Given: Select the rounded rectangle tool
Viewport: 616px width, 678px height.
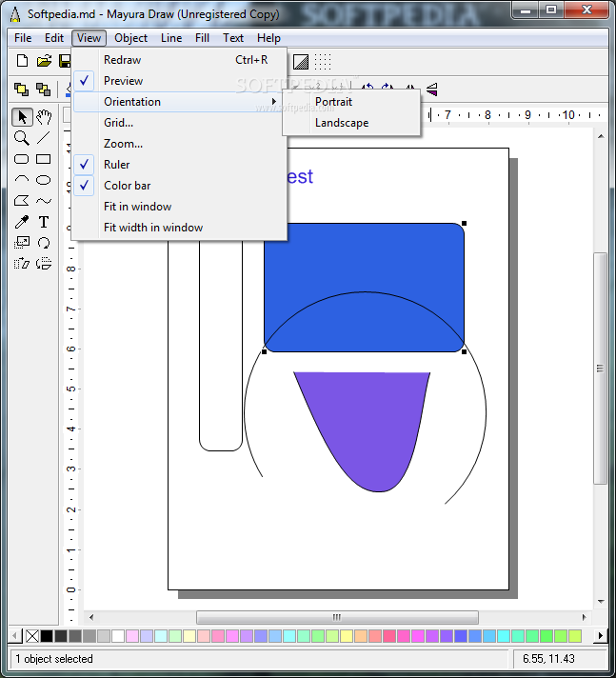Looking at the screenshot, I should click(x=22, y=159).
